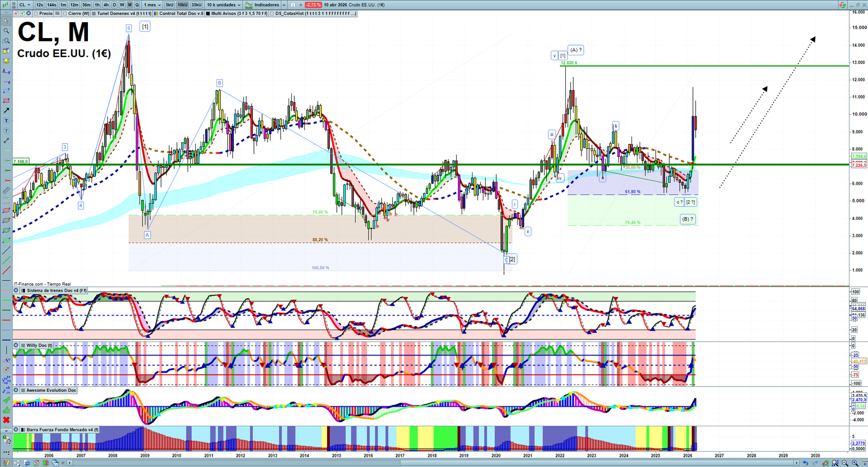The image size is (868, 467).
Task: Switch to the 4h timeframe
Action: coord(106,5)
